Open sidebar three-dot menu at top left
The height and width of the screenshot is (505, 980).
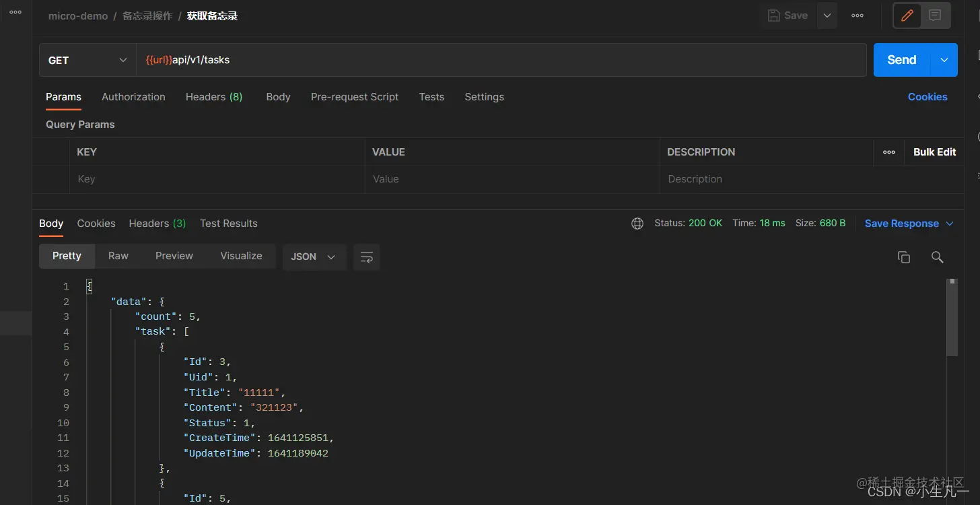point(15,12)
